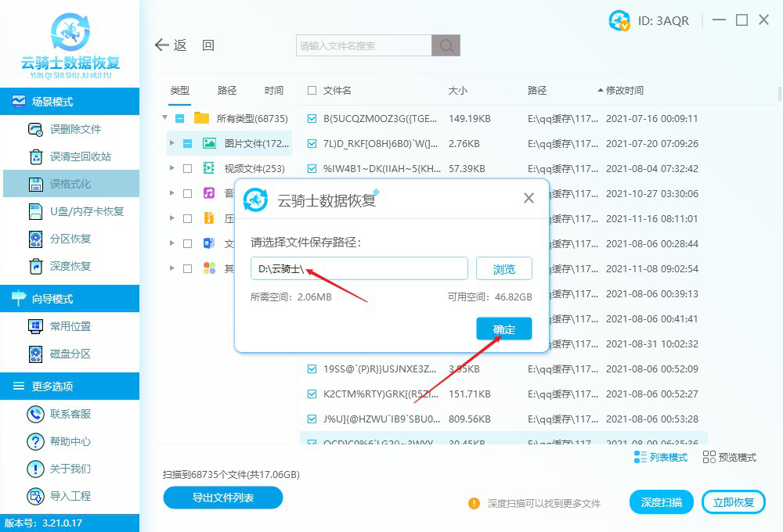Expand the 图片文件 tree node
Image resolution: width=783 pixels, height=532 pixels.
click(x=172, y=143)
